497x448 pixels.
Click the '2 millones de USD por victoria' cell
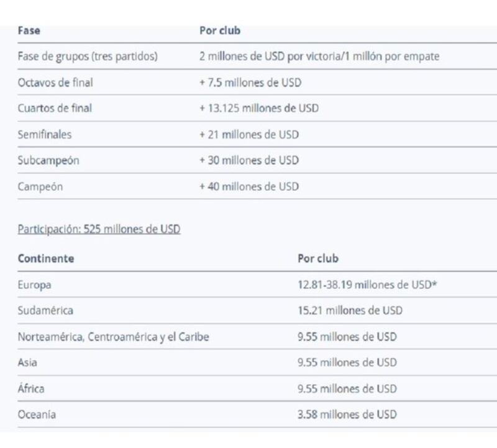319,57
